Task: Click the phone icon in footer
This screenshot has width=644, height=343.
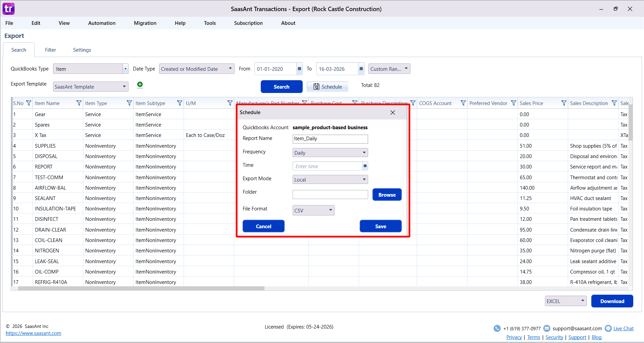Action: click(x=497, y=329)
